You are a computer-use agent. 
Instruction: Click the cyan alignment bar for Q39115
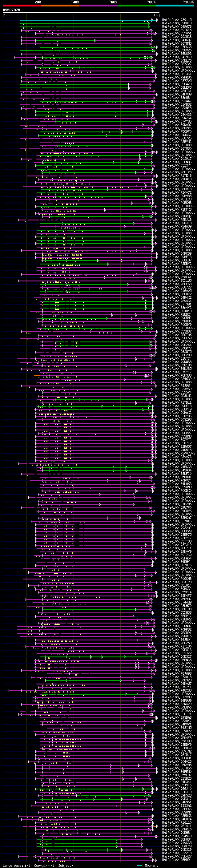(89, 20)
